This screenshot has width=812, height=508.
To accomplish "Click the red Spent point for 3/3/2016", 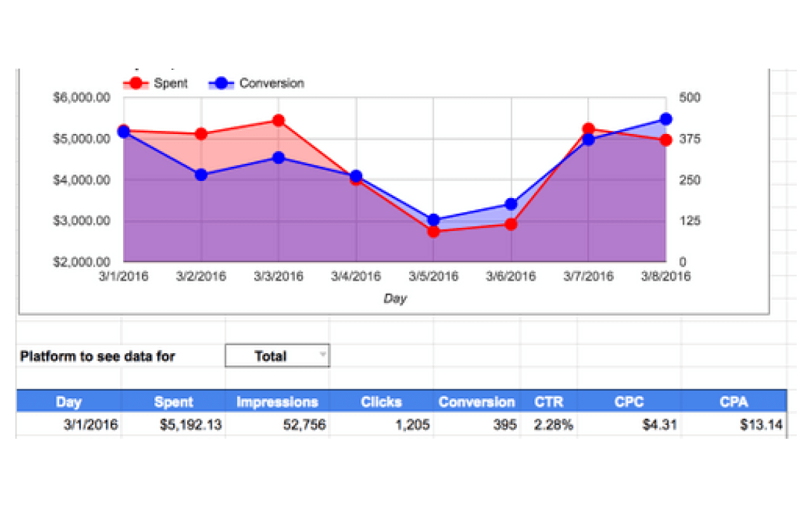I will click(x=278, y=121).
